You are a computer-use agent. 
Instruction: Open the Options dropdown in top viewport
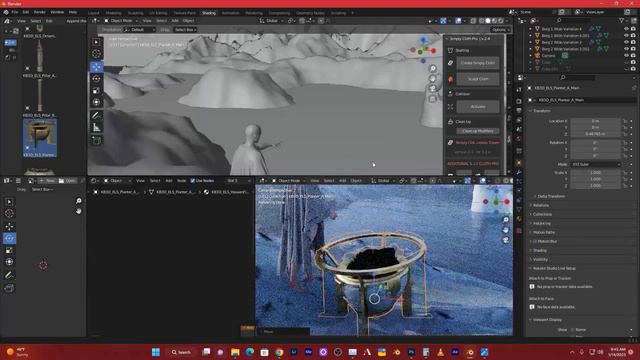coord(500,30)
